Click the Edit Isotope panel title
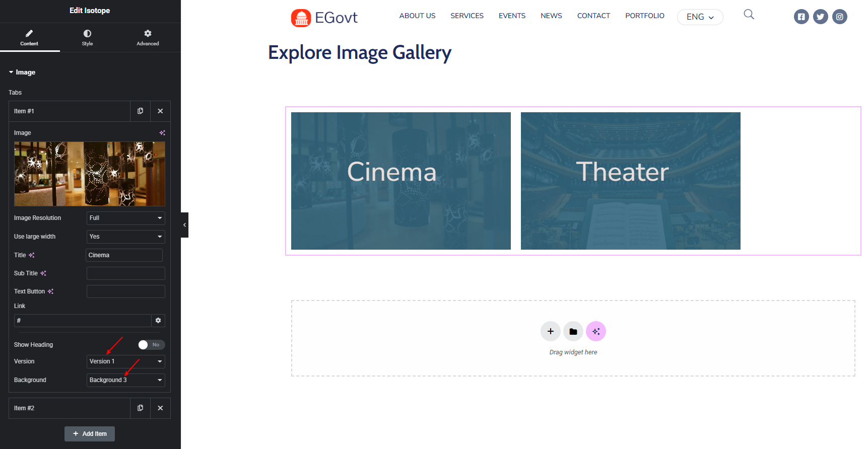The image size is (868, 449). 90,11
